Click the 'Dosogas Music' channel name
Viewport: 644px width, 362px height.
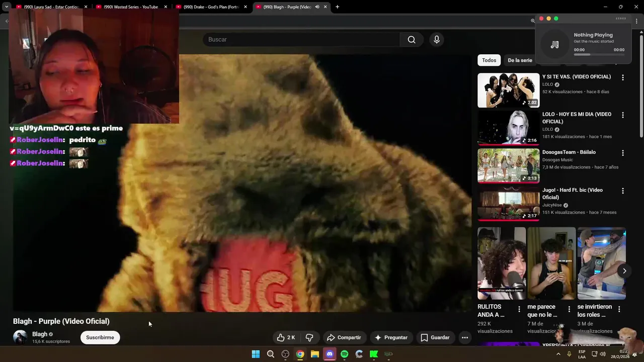[557, 160]
